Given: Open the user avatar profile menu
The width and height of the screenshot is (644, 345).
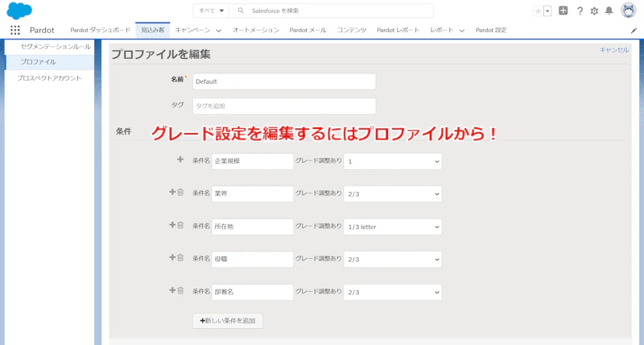Looking at the screenshot, I should [x=629, y=10].
